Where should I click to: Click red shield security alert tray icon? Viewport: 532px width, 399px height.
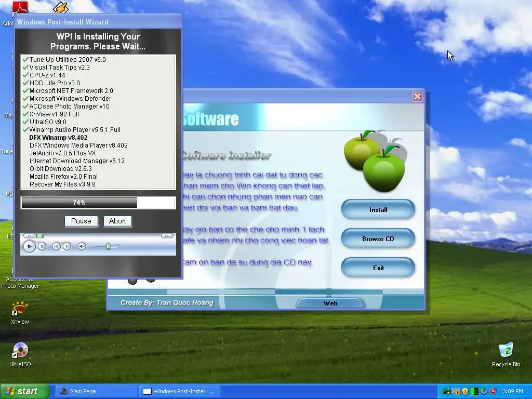(x=494, y=391)
